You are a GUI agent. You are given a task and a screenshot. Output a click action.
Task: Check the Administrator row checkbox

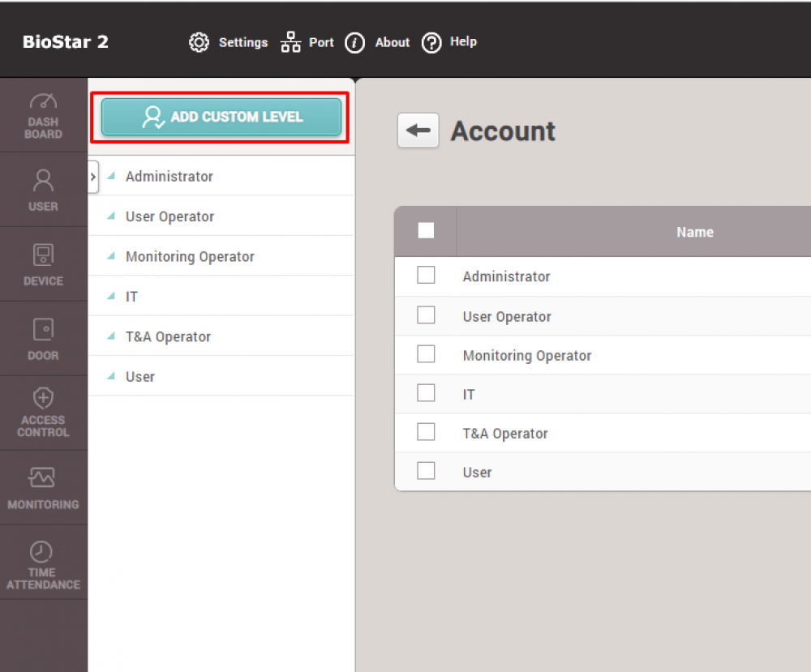tap(426, 276)
